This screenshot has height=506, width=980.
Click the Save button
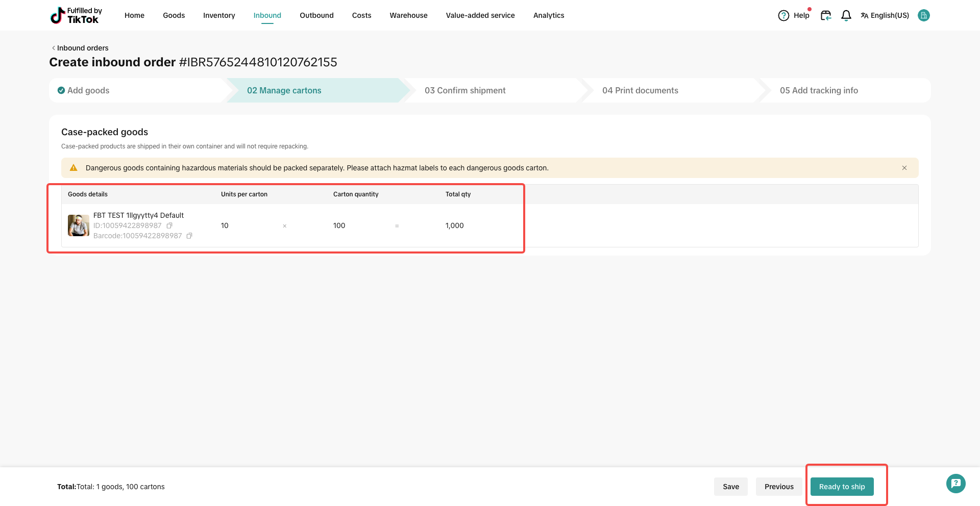coord(730,487)
